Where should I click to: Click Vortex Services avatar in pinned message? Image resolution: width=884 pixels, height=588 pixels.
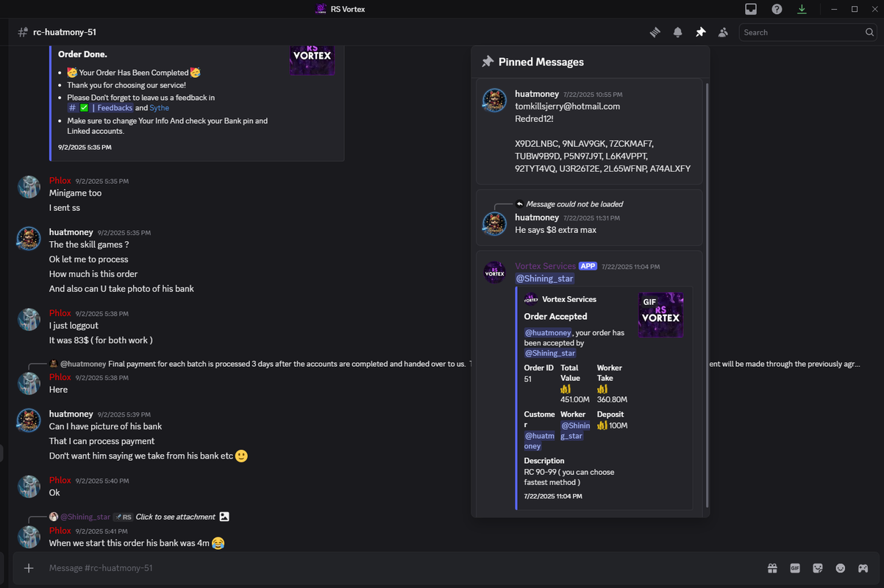(494, 272)
